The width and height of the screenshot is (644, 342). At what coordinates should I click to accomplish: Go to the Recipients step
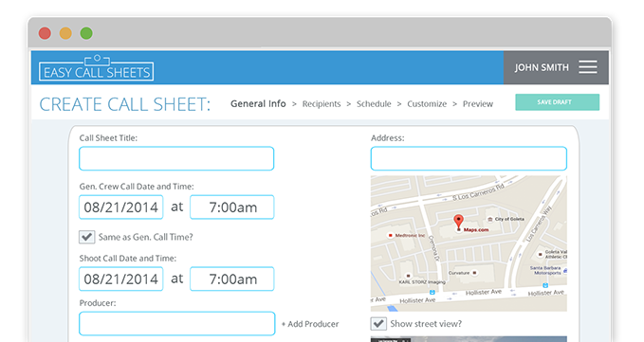coord(322,104)
